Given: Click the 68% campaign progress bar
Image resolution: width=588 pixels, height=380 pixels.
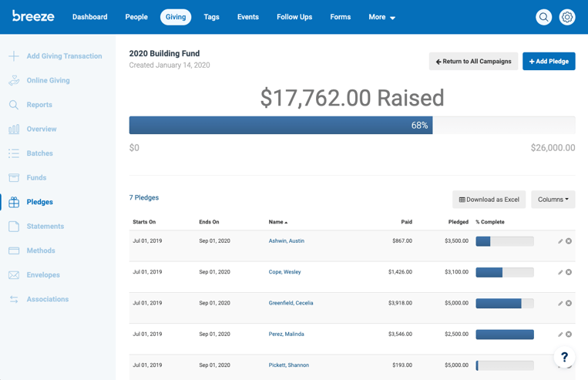Looking at the screenshot, I should coord(281,125).
